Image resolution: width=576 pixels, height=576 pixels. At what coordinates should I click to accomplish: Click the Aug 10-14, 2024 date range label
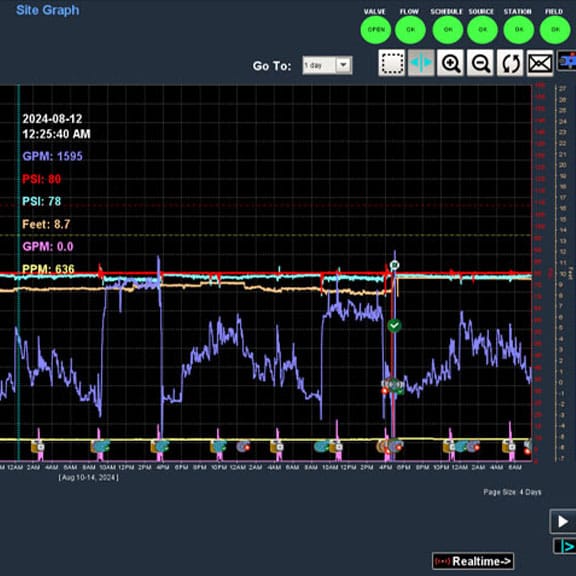[x=89, y=478]
